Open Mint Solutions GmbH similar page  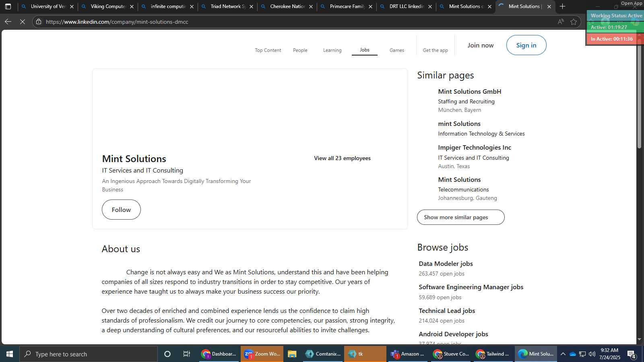click(x=469, y=92)
